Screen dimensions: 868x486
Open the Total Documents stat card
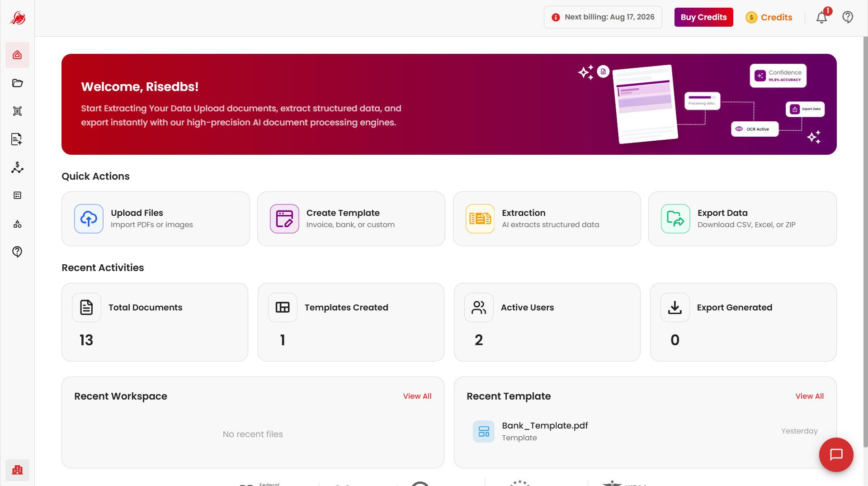tap(155, 322)
